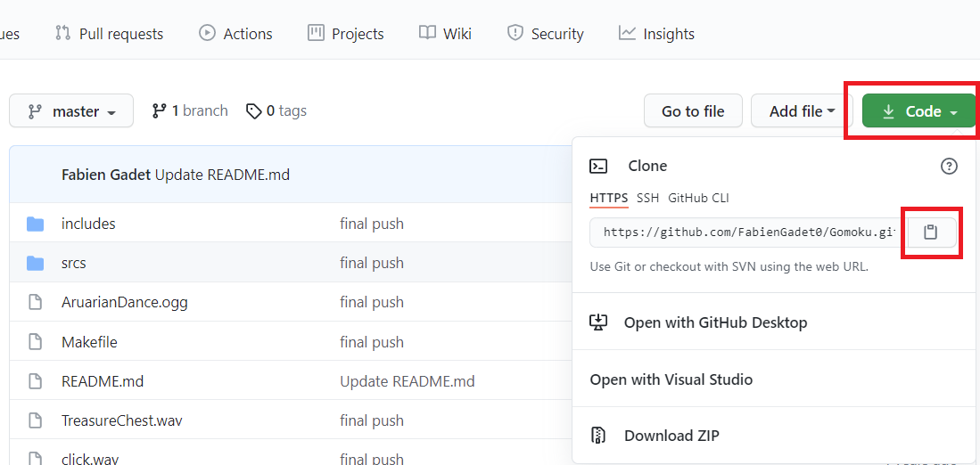Click the terminal icon beside Clone
This screenshot has width=980, height=465.
(x=598, y=166)
